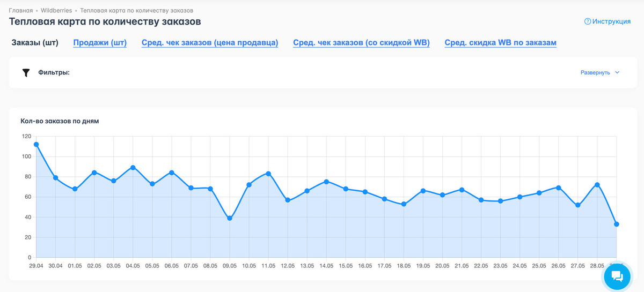This screenshot has height=292, width=644.
Task: Click the 09.05 low data point
Action: (230, 218)
